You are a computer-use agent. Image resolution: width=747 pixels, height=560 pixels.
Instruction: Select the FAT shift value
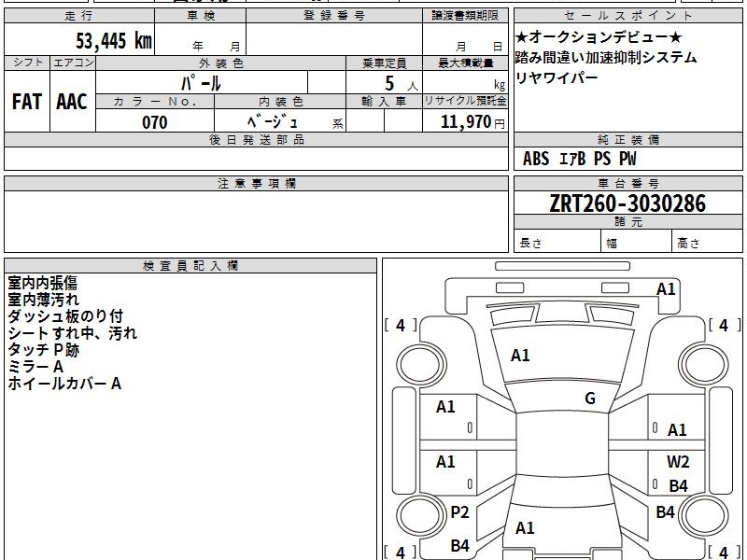tap(27, 102)
